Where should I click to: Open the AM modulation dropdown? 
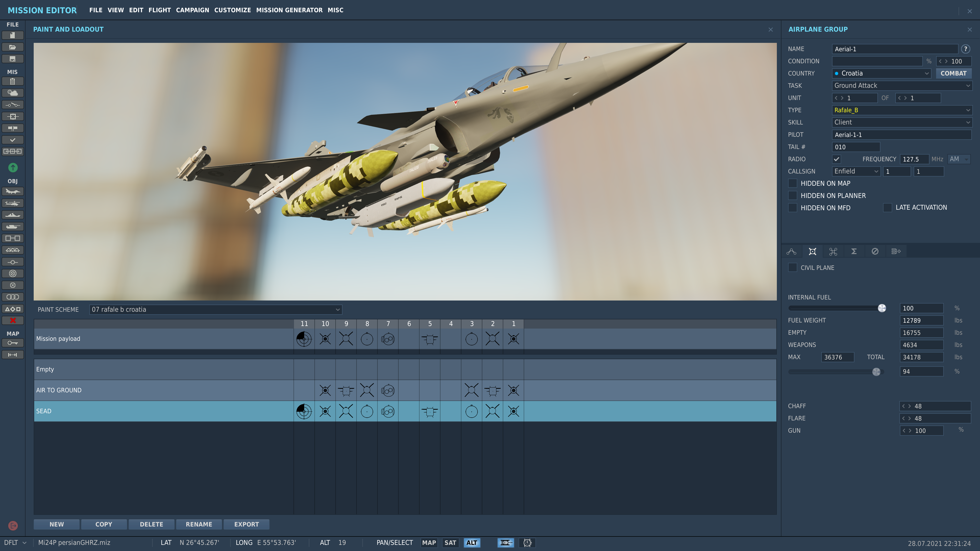959,159
